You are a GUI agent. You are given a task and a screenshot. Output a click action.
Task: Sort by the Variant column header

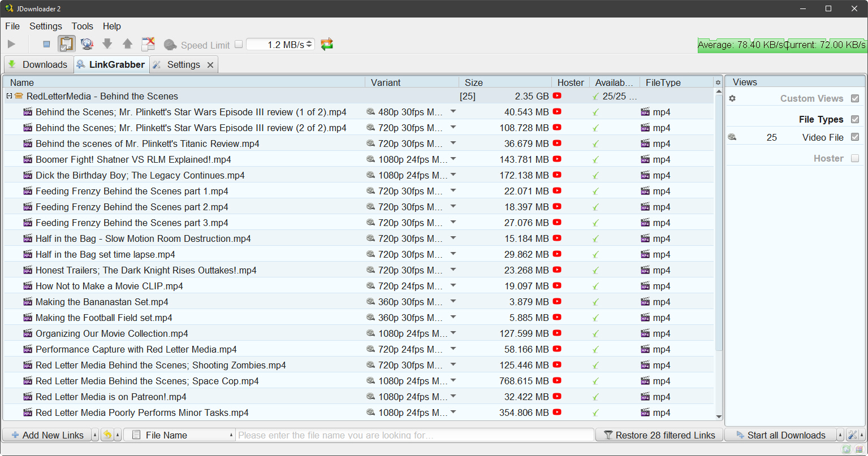coord(412,82)
